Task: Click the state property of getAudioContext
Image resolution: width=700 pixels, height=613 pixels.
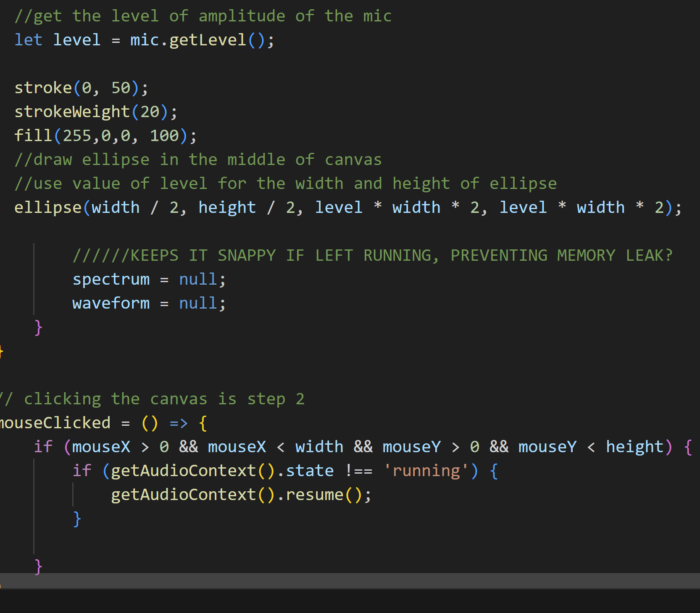Action: tap(310, 471)
